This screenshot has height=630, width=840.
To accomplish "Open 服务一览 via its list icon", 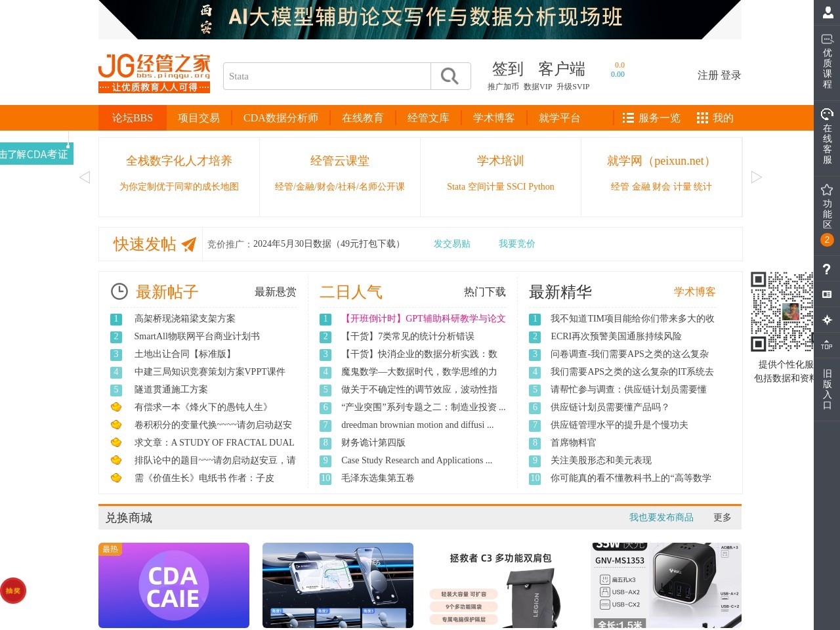I will (627, 117).
